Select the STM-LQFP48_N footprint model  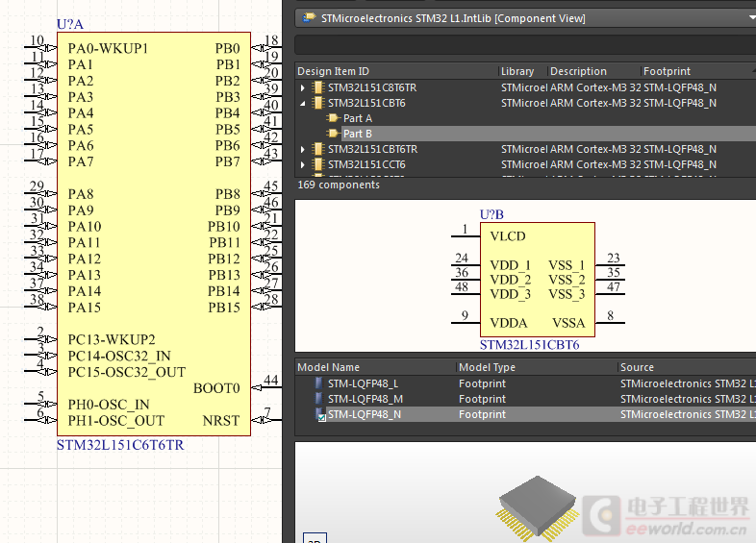pyautogui.click(x=364, y=414)
